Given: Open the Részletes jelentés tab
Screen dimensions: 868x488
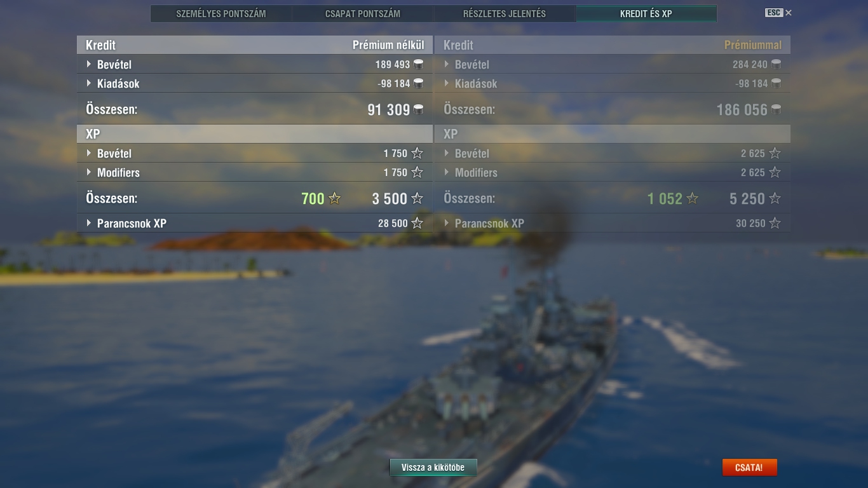Looking at the screenshot, I should point(505,13).
